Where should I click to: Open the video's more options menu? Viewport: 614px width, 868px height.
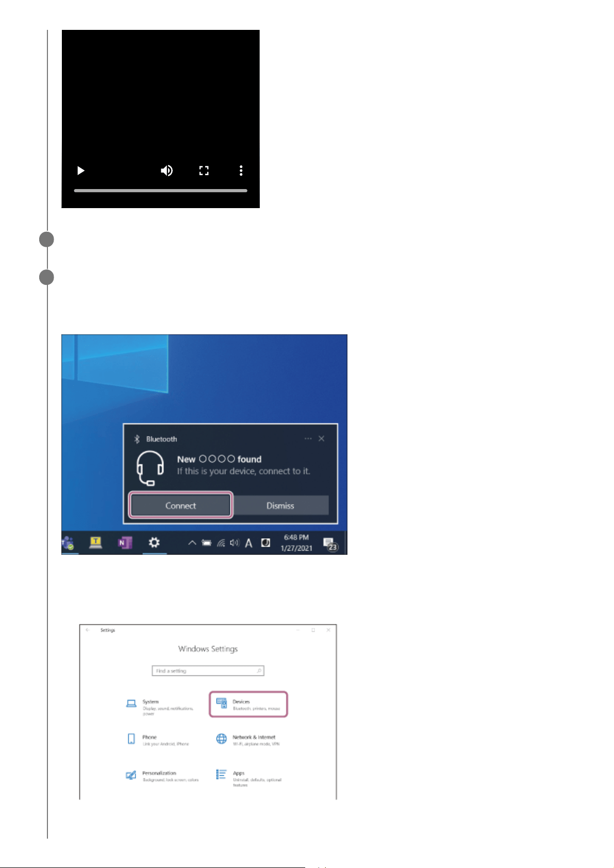coord(241,171)
